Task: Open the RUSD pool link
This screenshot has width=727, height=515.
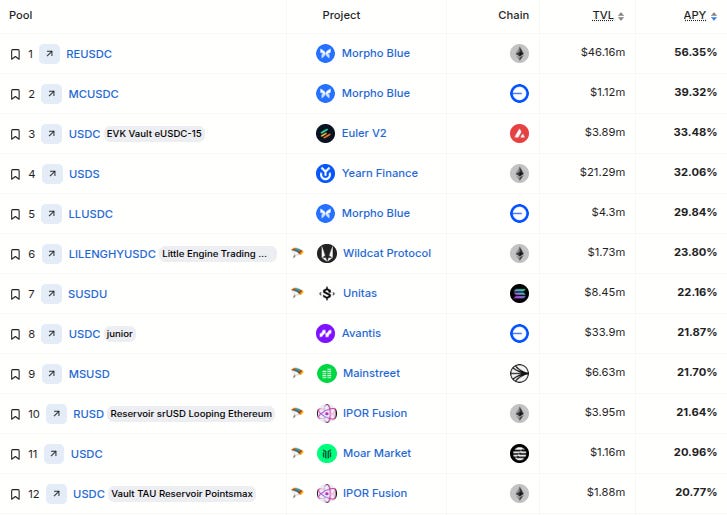Action: click(89, 414)
